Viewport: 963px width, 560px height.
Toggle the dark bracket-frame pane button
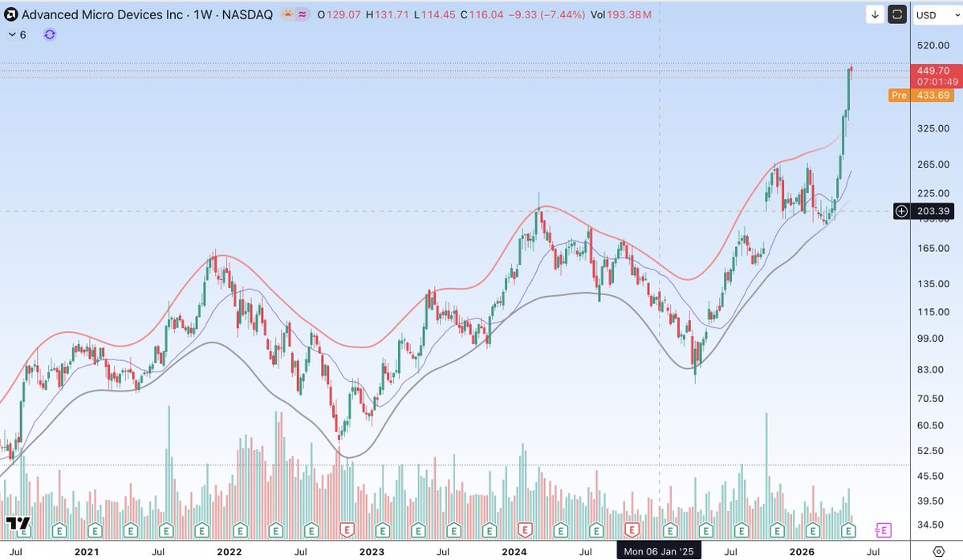[x=898, y=14]
